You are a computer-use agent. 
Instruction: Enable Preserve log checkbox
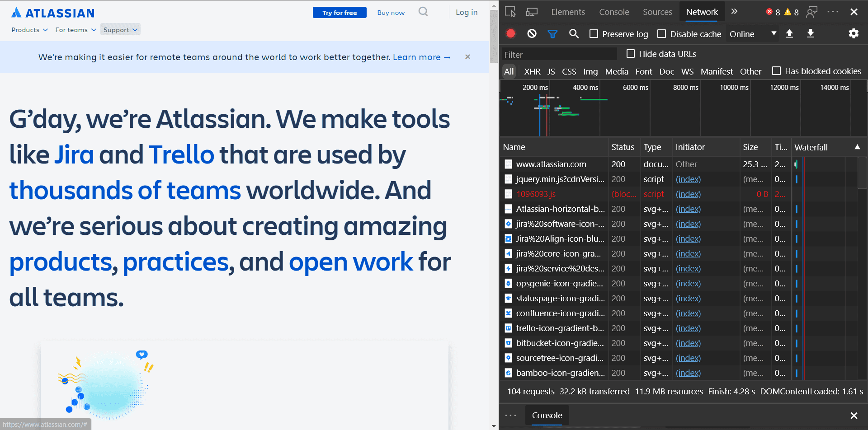[x=594, y=34]
